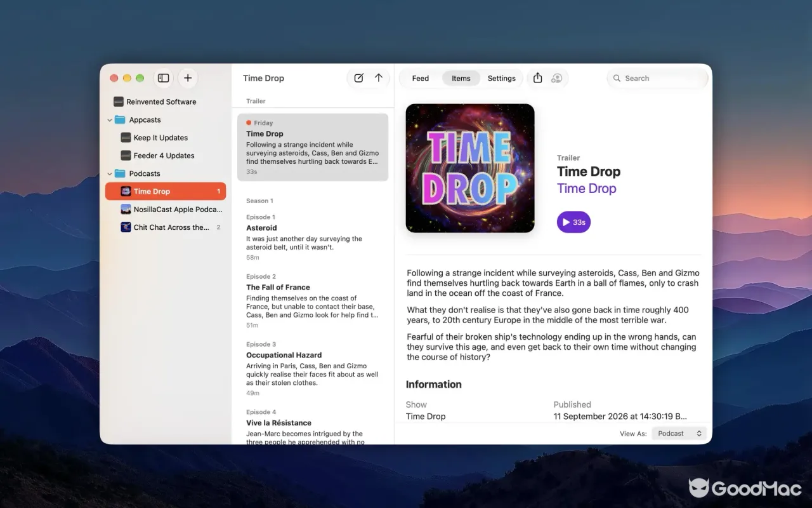This screenshot has width=812, height=508.
Task: Click the Podcasts folder icon
Action: click(120, 173)
